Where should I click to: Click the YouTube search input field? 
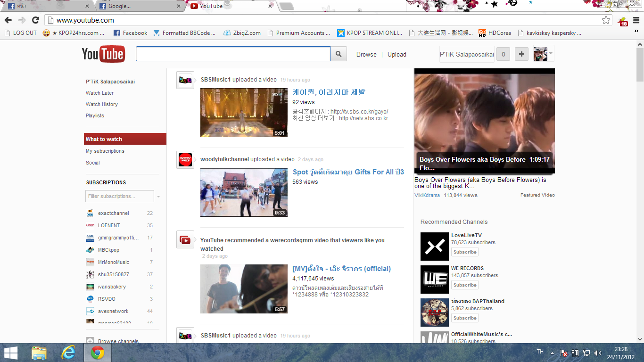coord(233,54)
